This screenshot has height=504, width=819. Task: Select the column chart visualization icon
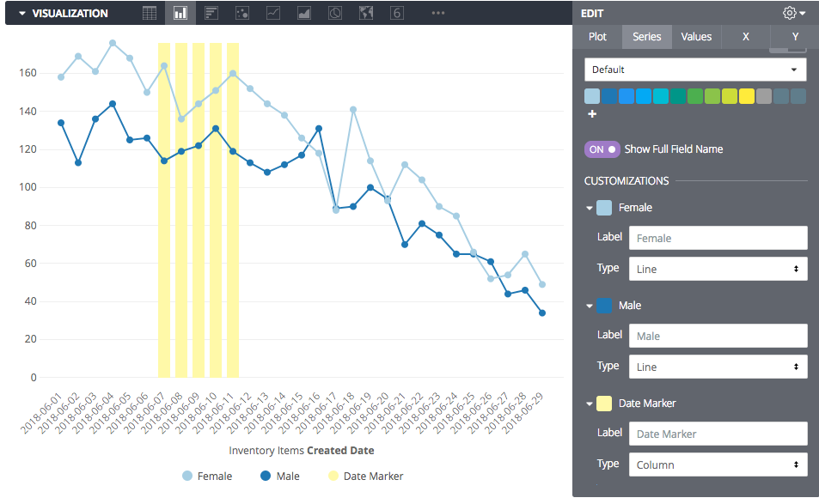180,13
